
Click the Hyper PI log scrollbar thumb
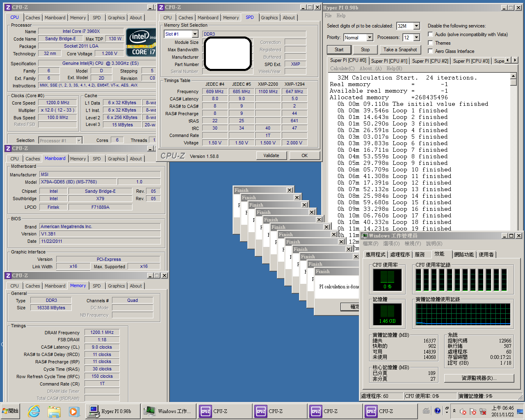point(514,82)
